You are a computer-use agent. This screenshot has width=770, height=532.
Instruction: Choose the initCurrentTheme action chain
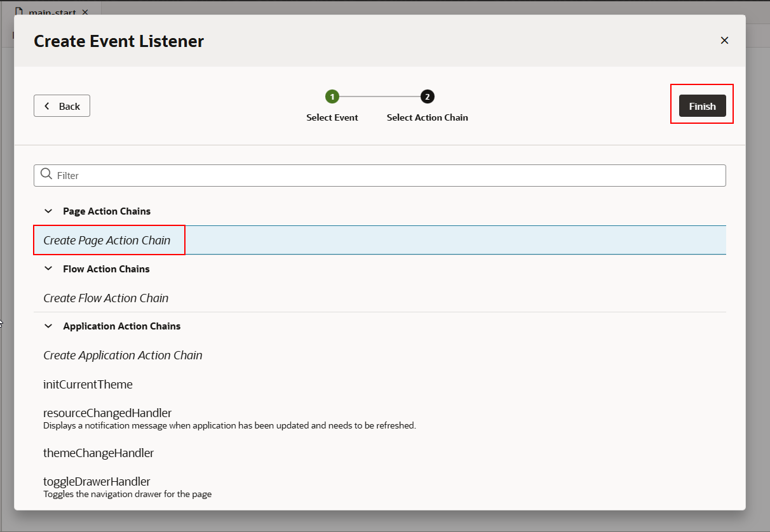(x=380, y=385)
